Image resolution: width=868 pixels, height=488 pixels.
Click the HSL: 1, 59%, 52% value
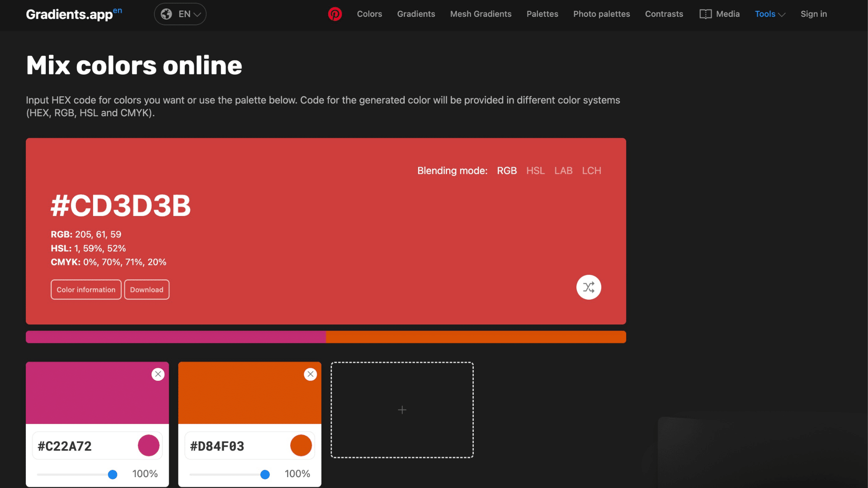[88, 249]
